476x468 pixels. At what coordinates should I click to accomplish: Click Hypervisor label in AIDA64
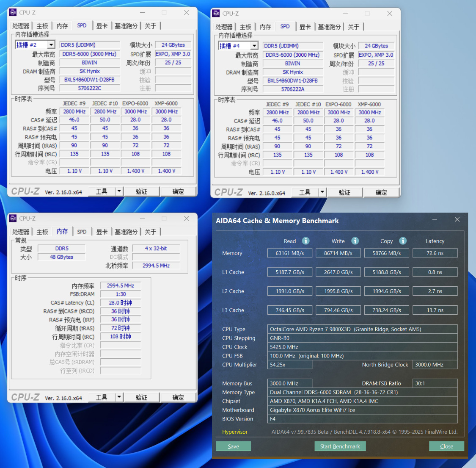tap(235, 432)
